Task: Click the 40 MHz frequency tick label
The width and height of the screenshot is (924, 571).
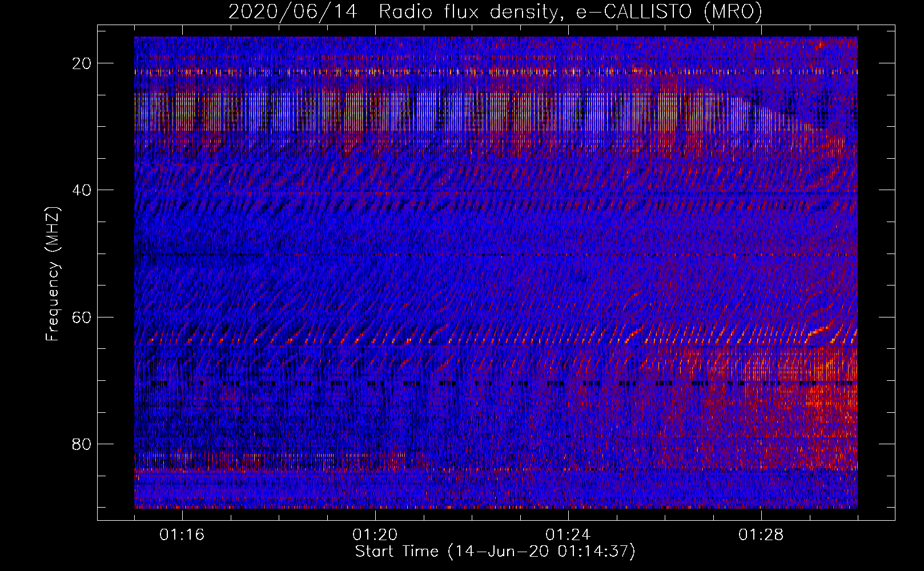Action: (x=82, y=190)
